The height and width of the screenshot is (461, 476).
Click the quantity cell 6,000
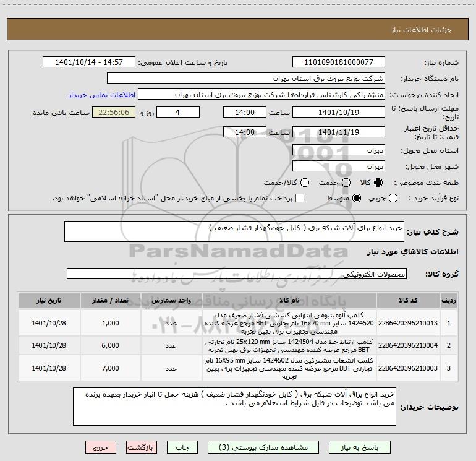111,345
